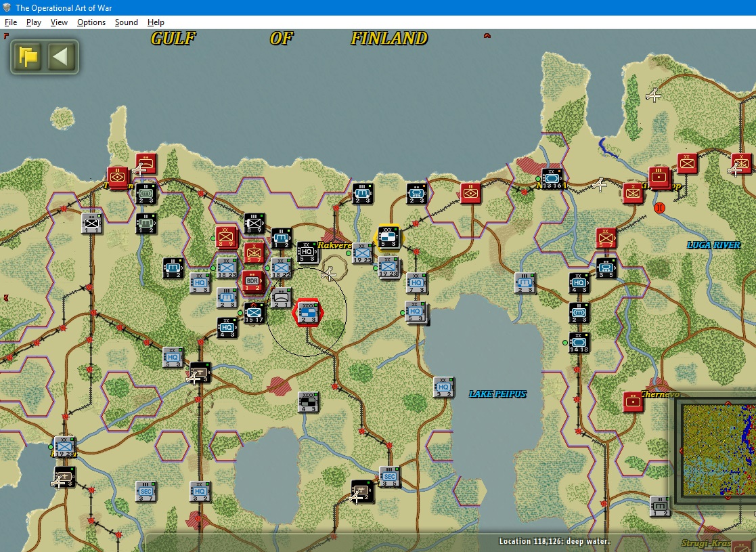The width and height of the screenshot is (756, 552).
Task: Select the yellow-highlighted XXX 5-3 unit
Action: [388, 237]
